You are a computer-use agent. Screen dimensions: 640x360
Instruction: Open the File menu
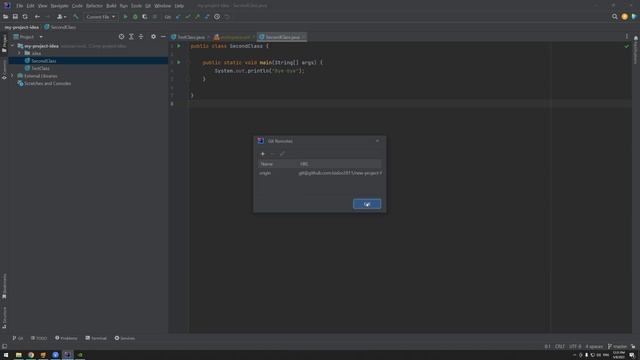[20, 6]
